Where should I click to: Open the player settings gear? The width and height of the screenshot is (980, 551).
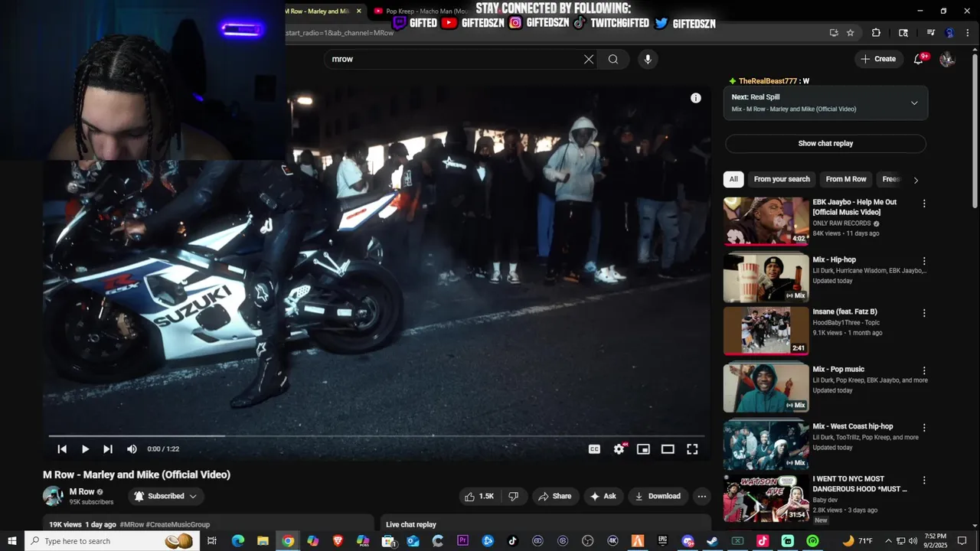pyautogui.click(x=619, y=449)
